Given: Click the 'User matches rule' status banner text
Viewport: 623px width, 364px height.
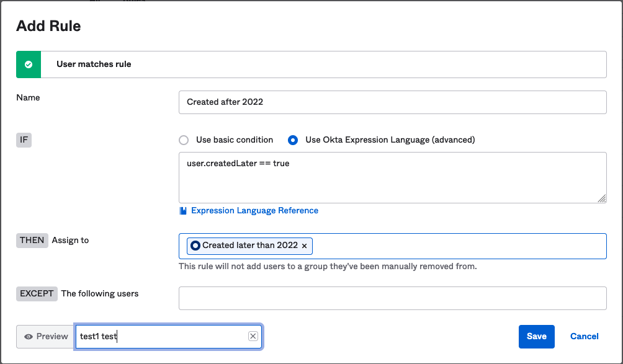Looking at the screenshot, I should (x=94, y=64).
